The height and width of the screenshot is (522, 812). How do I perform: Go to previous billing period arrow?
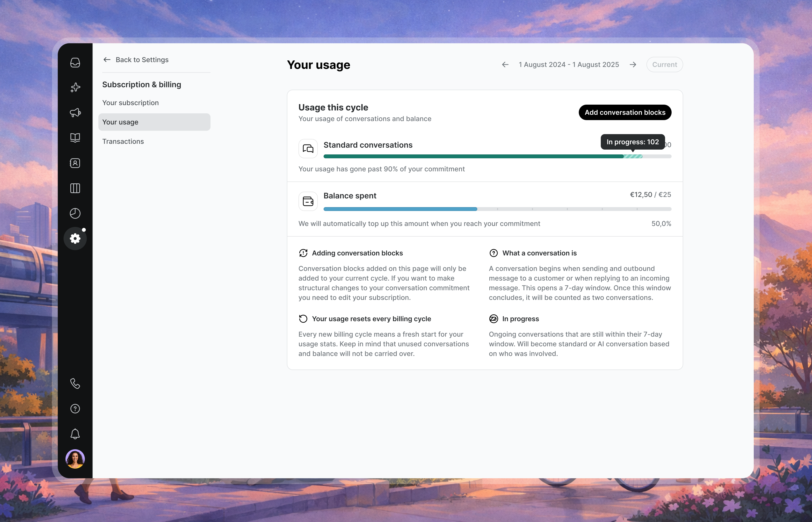[x=505, y=65]
